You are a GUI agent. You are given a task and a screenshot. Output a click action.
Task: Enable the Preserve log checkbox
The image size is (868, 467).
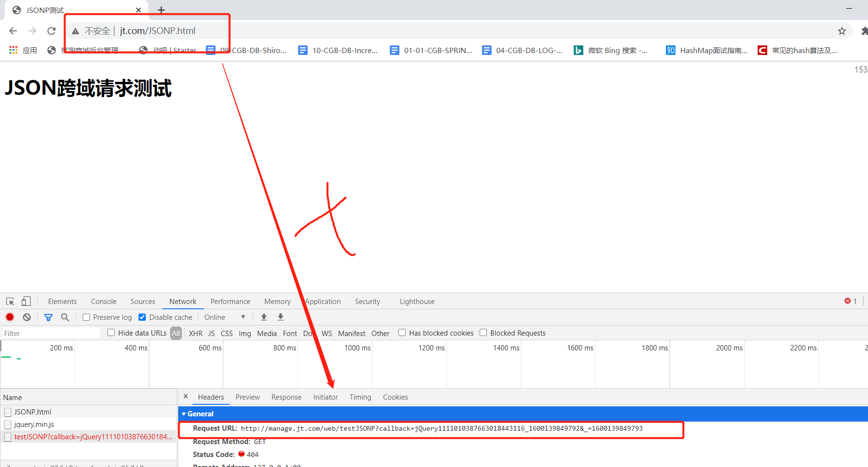[86, 317]
